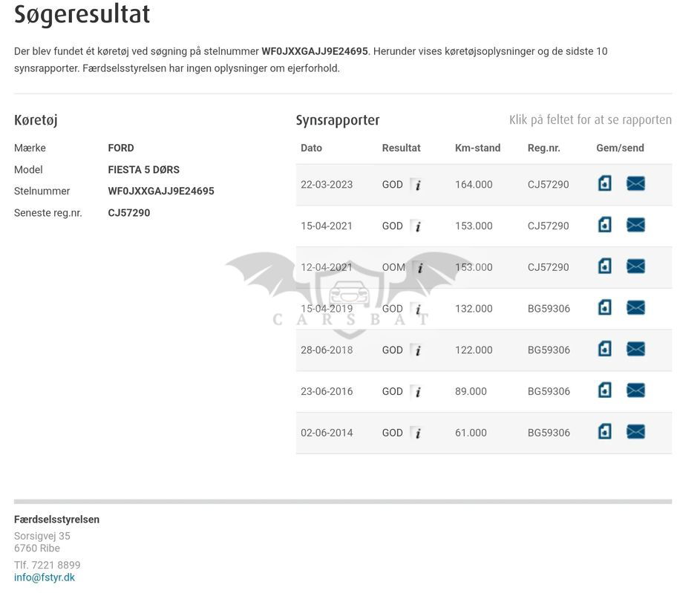Save the 23-06-2016 inspection report
This screenshot has width=700, height=593.
605,390
